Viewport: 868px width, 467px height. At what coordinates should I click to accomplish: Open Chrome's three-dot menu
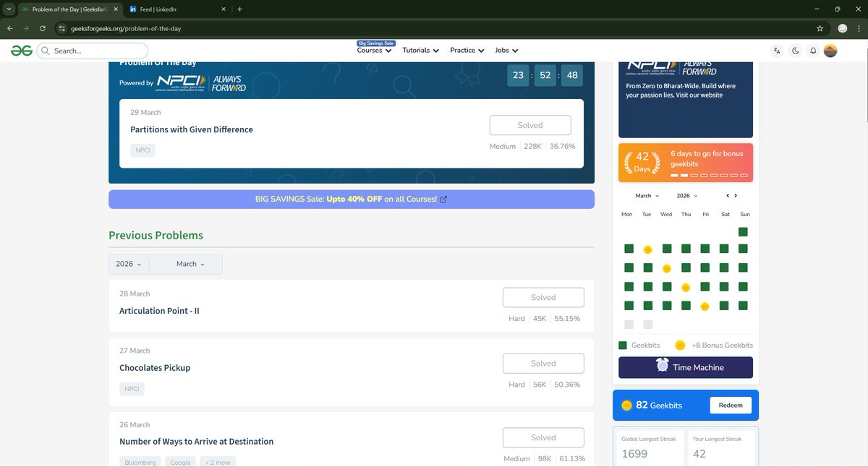click(x=858, y=28)
